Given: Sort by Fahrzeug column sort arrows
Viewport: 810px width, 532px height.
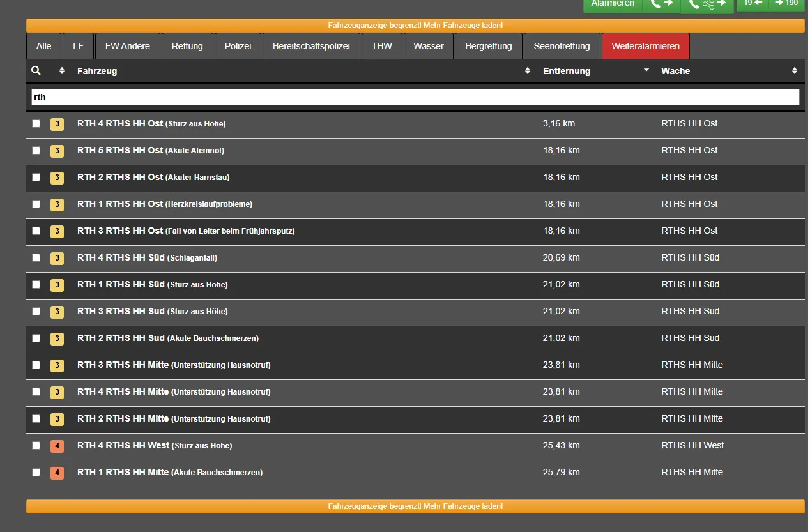Looking at the screenshot, I should pyautogui.click(x=527, y=71).
